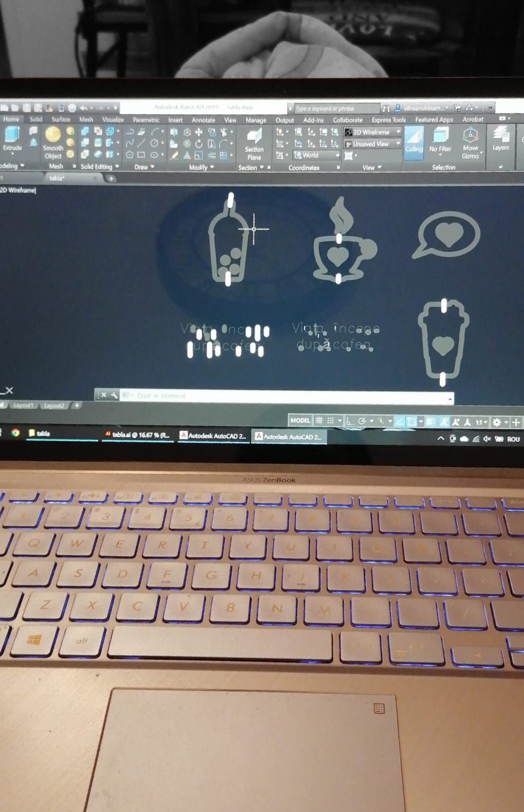Toggle grid display in the status bar
The height and width of the screenshot is (812, 524).
(319, 421)
